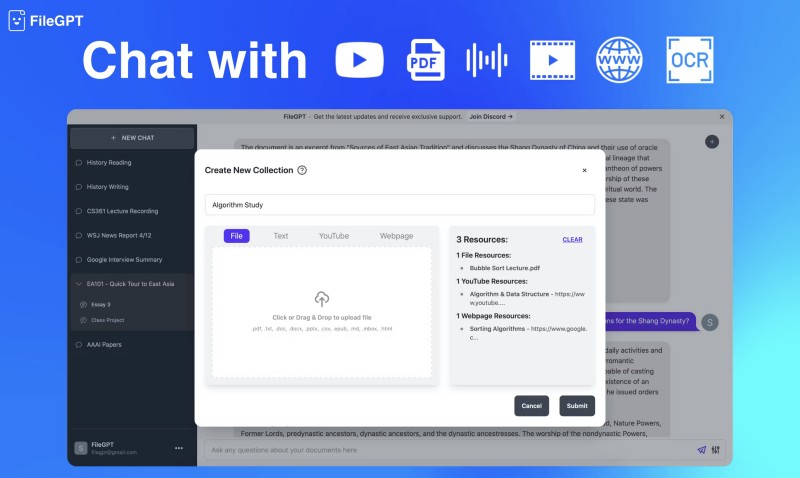Image resolution: width=800 pixels, height=478 pixels.
Task: Click the user avatar S beside message
Action: pyautogui.click(x=710, y=322)
